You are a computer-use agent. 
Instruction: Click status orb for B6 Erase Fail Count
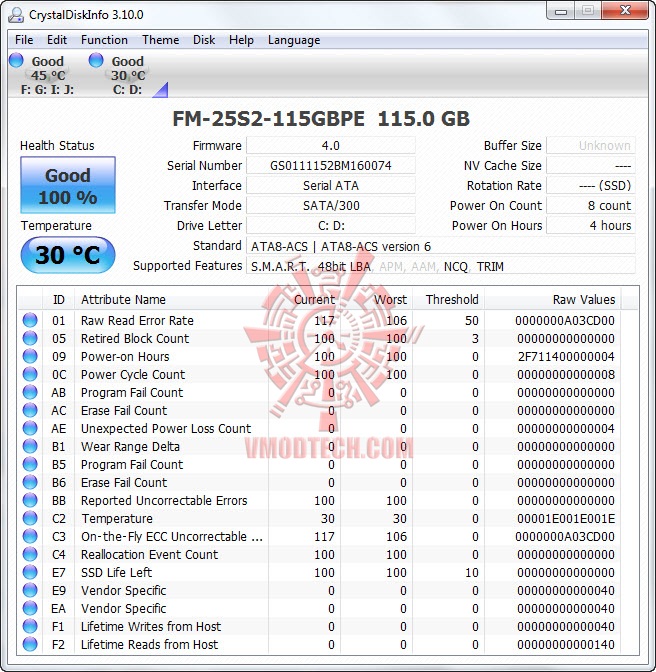coord(30,482)
